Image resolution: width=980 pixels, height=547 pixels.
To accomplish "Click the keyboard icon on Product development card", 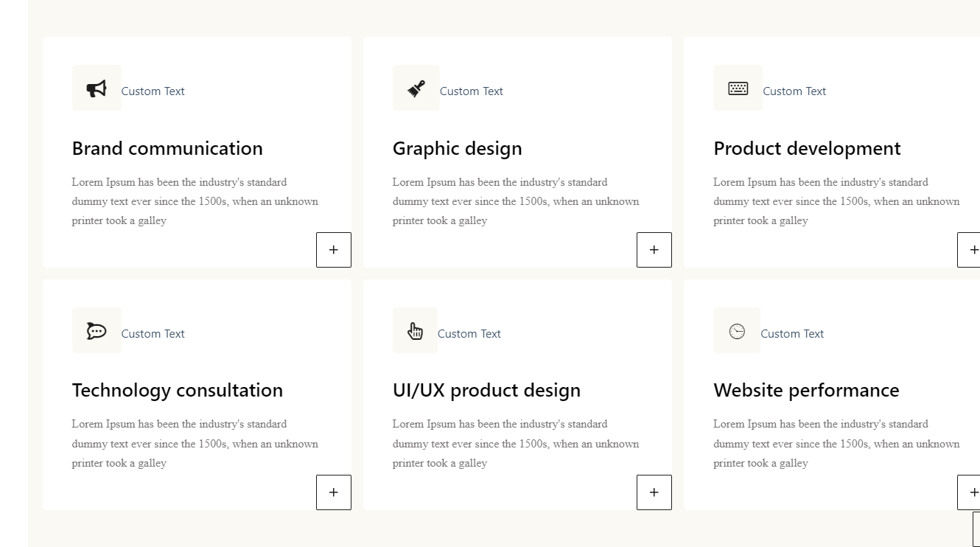I will [738, 88].
